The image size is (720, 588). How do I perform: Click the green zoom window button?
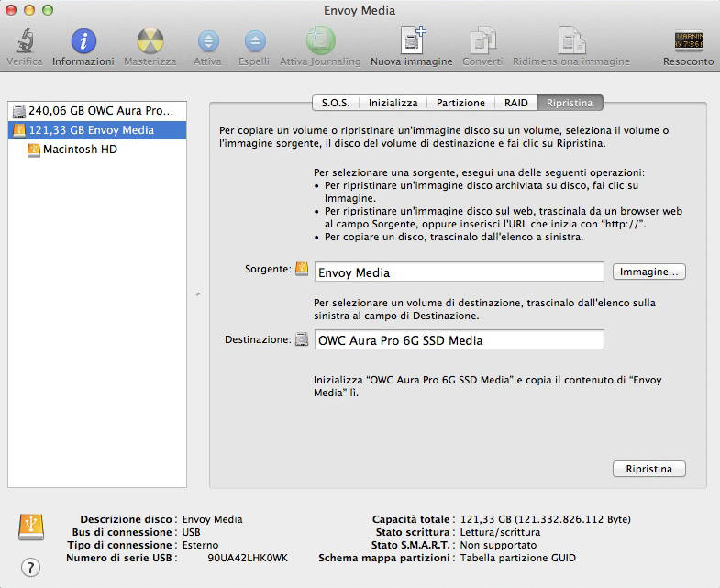pos(48,10)
